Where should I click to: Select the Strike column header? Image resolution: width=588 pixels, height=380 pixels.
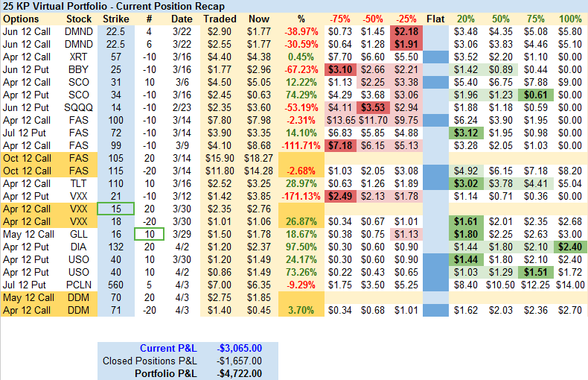point(116,19)
